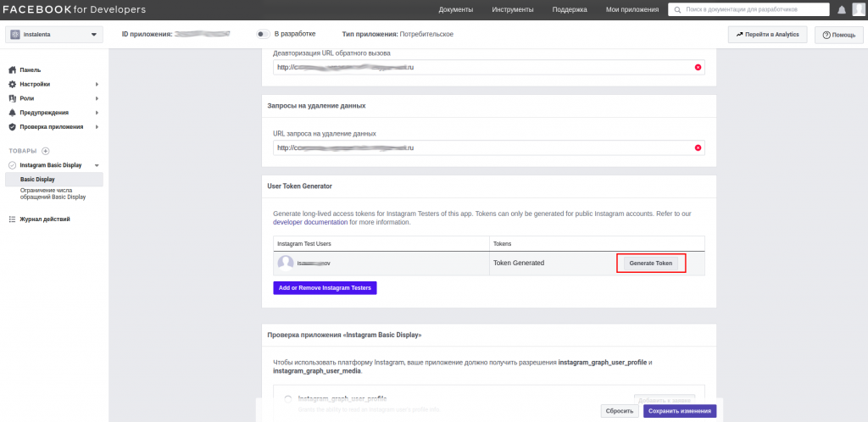Collapse the Instagram Basic Display section
868x422 pixels.
click(x=97, y=165)
